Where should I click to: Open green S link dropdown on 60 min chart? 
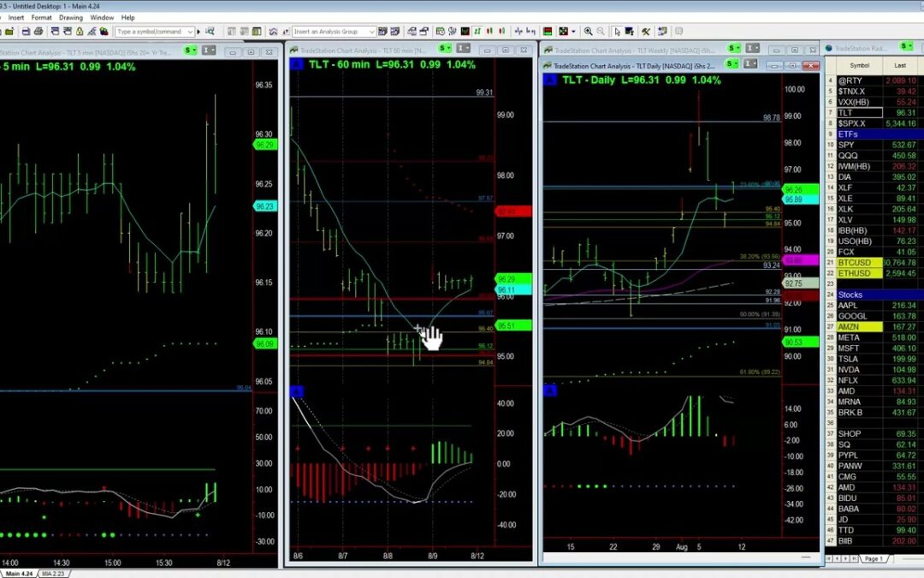tap(445, 48)
